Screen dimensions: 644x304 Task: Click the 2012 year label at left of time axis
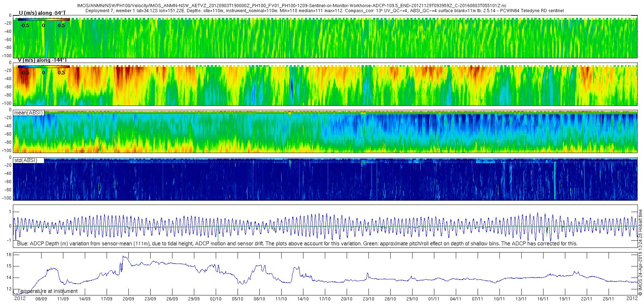pos(20,298)
